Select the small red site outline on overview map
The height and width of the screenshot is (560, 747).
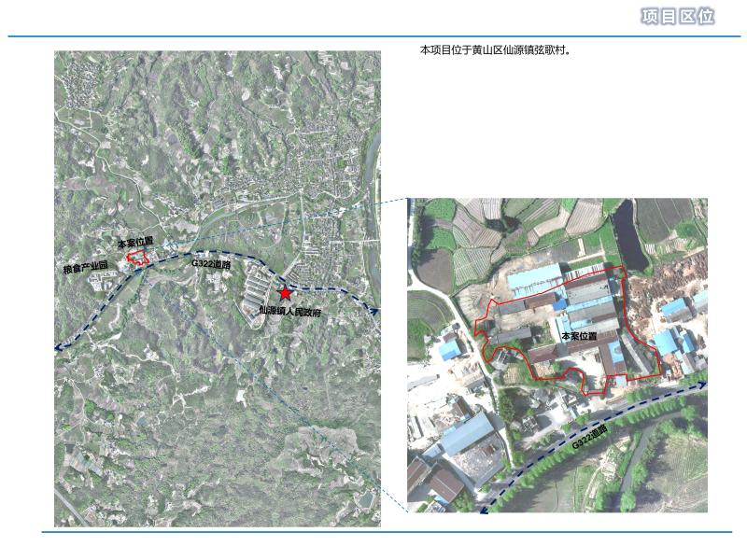point(137,258)
